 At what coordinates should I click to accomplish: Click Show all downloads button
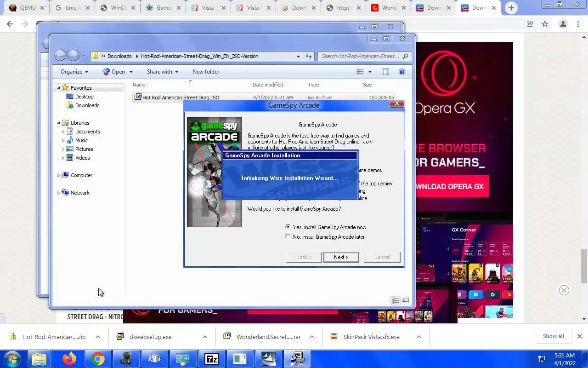(553, 336)
